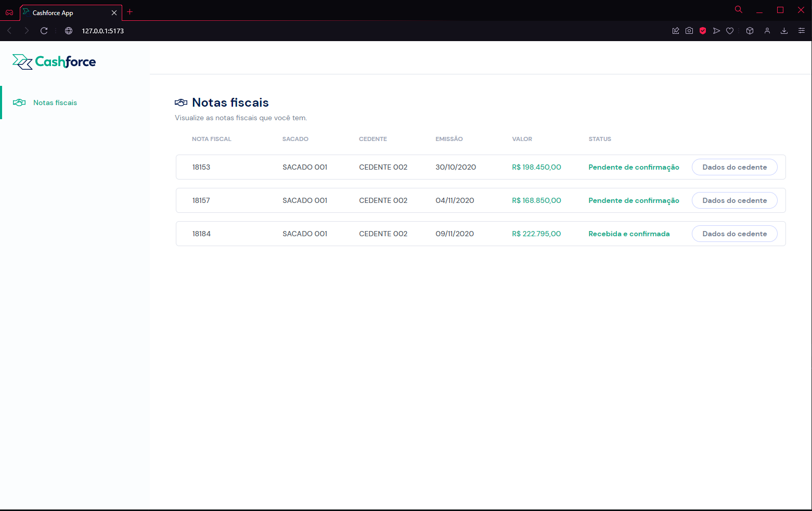Click the address bar URL 127.0.0.1:5173
Image resolution: width=812 pixels, height=511 pixels.
pyautogui.click(x=103, y=31)
